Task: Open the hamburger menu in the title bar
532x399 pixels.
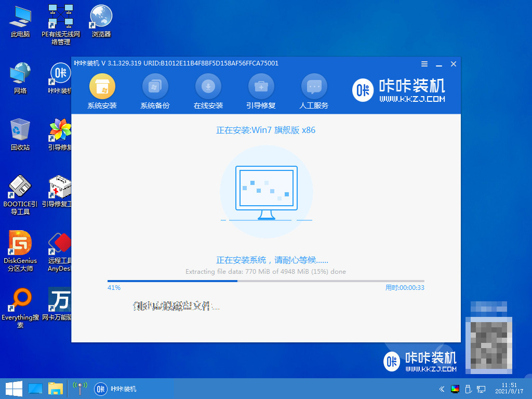Action: [x=424, y=63]
